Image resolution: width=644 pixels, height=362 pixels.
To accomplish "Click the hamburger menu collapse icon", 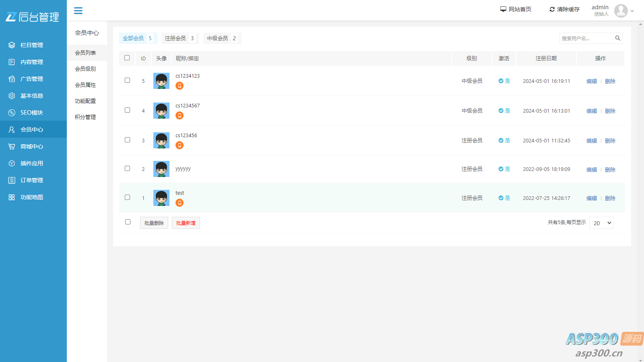I will point(78,11).
